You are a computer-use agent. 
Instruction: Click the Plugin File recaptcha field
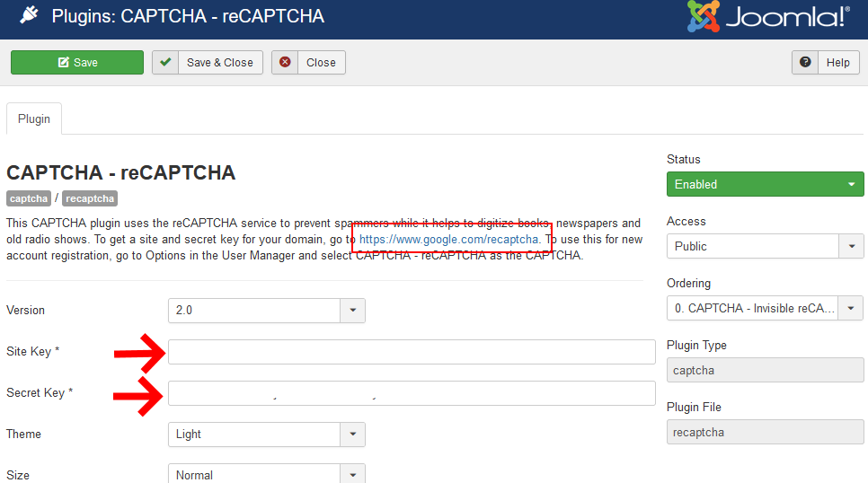pyautogui.click(x=765, y=432)
